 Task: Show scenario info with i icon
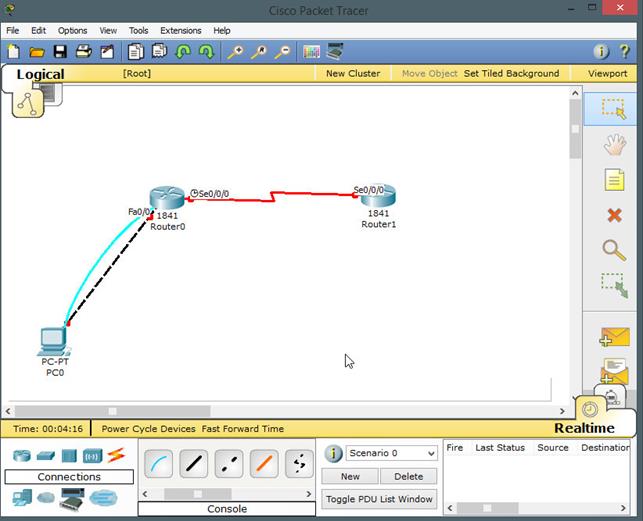coord(333,453)
